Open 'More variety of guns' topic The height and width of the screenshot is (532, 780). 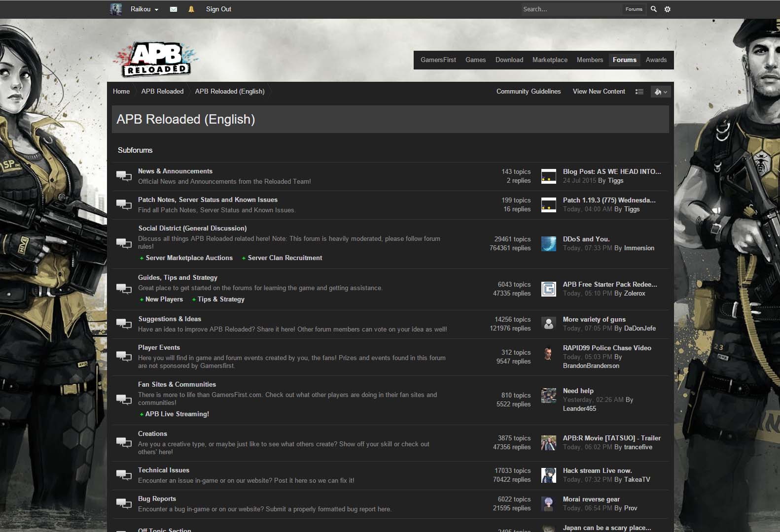(594, 320)
